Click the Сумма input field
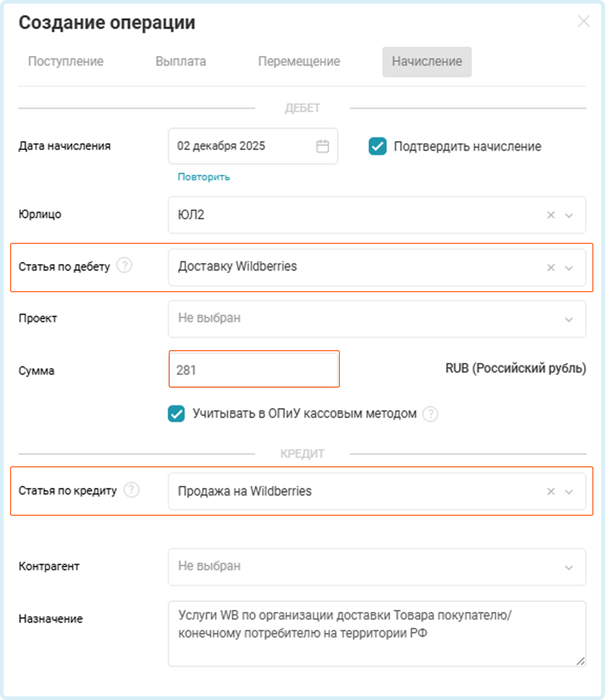The image size is (605, 700). pyautogui.click(x=254, y=370)
